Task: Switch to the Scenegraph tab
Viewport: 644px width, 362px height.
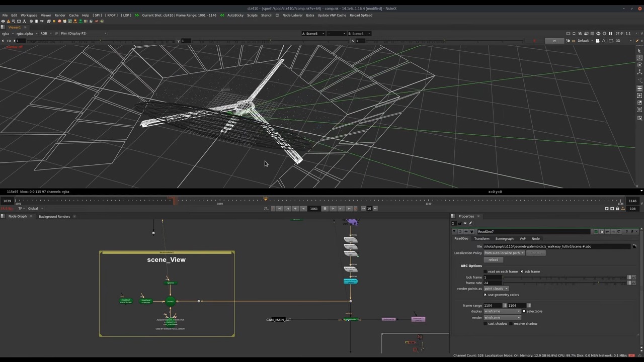Action: coord(504,239)
